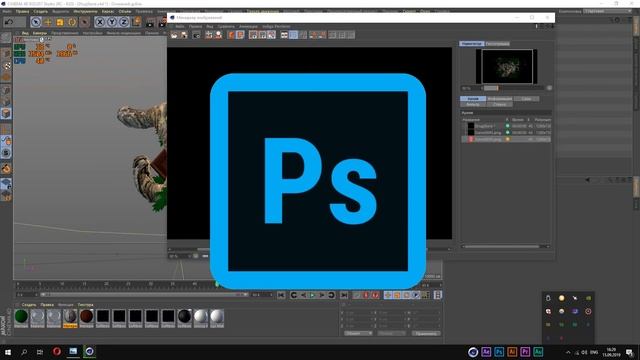Viewport: 640px width, 360px height.
Task: Toggle scale keyframe recording
Action: tap(397, 295)
